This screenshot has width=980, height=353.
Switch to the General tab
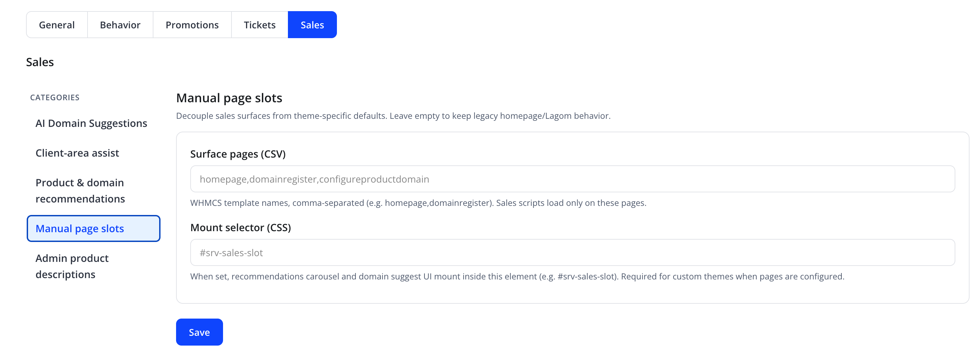pos(57,25)
